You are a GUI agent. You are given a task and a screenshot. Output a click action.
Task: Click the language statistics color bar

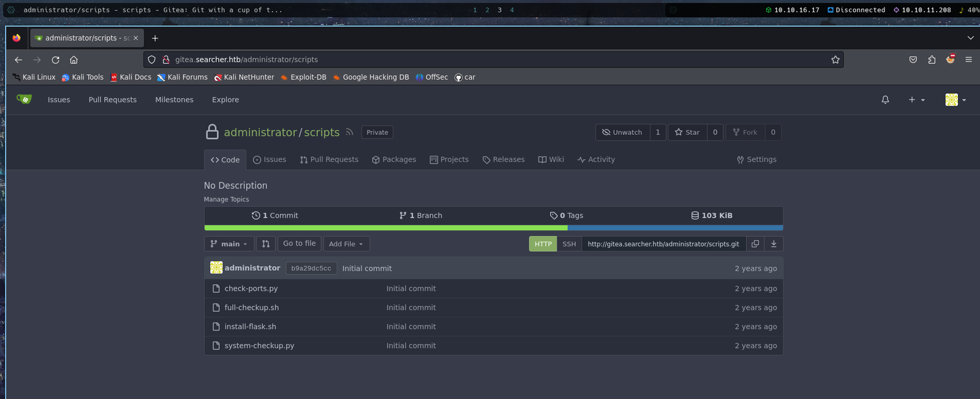(493, 228)
